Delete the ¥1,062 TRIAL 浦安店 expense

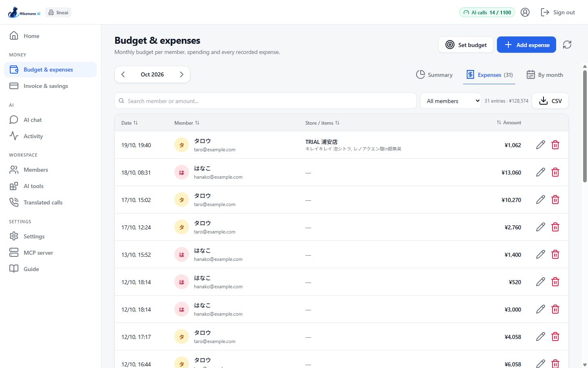tap(555, 145)
